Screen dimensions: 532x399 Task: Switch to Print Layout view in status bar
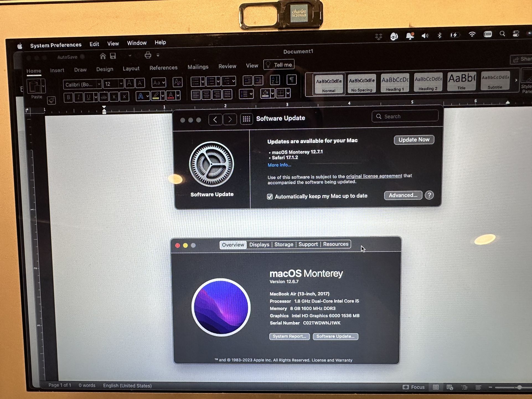click(x=436, y=387)
